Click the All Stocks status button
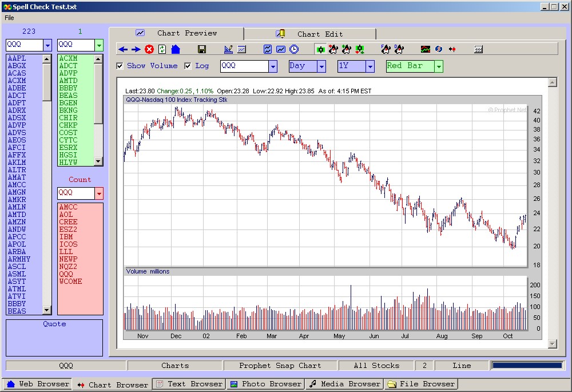Viewport: 572px width, 392px height. (x=376, y=365)
